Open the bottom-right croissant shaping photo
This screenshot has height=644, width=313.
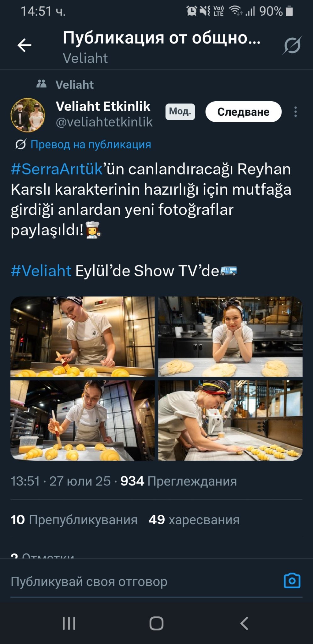tap(230, 420)
